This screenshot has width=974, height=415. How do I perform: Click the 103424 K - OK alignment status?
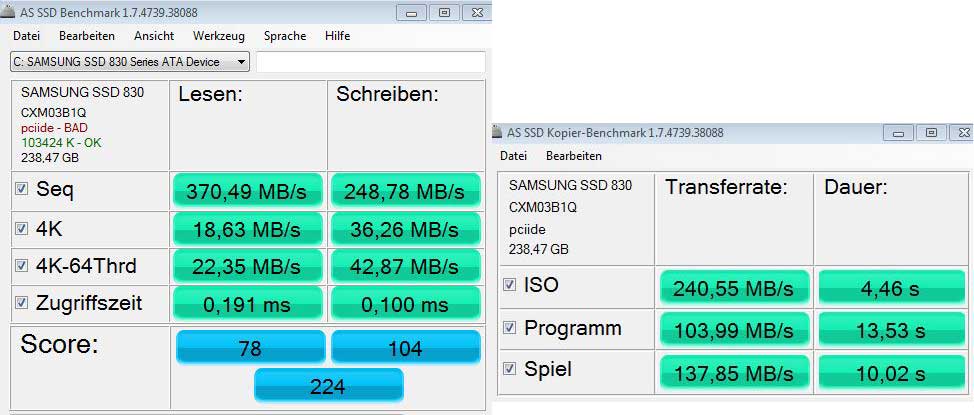click(x=61, y=142)
